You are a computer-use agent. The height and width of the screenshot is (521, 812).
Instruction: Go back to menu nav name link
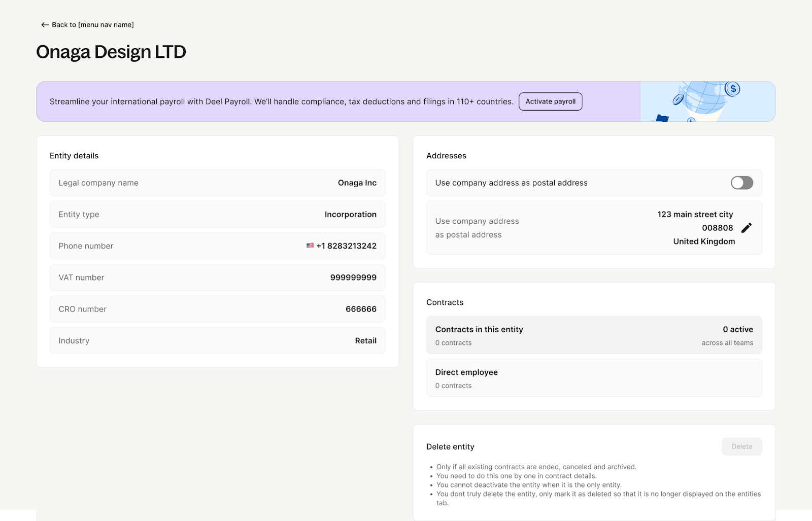[x=92, y=25]
